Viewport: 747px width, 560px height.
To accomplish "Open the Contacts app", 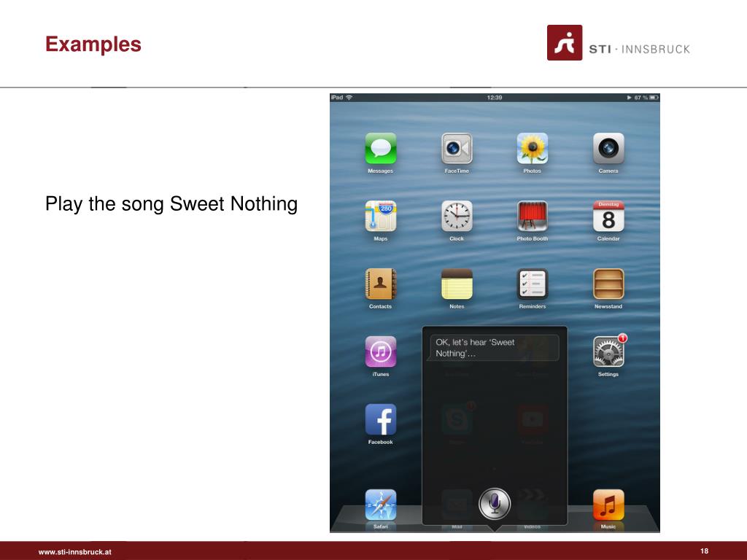I will 381,284.
